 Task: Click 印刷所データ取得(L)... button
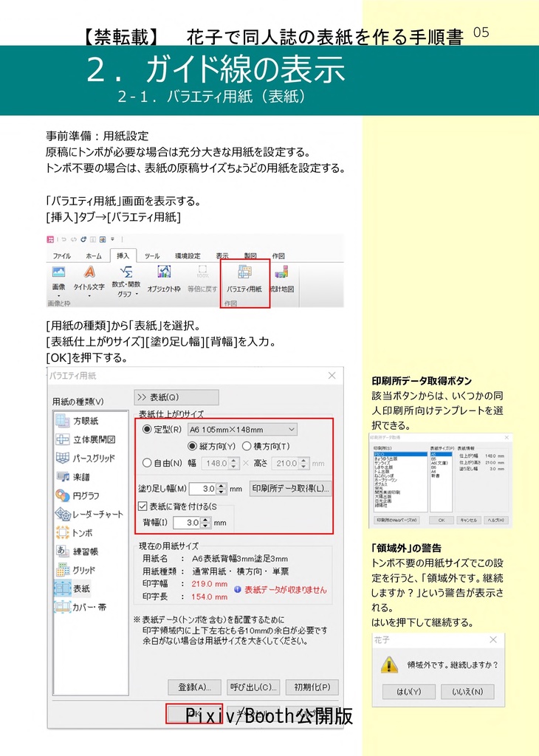[291, 489]
